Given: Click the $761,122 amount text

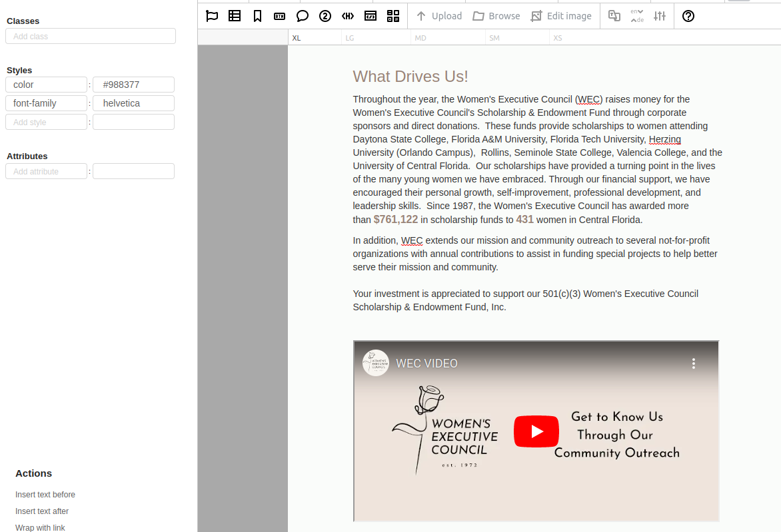Looking at the screenshot, I should (396, 220).
